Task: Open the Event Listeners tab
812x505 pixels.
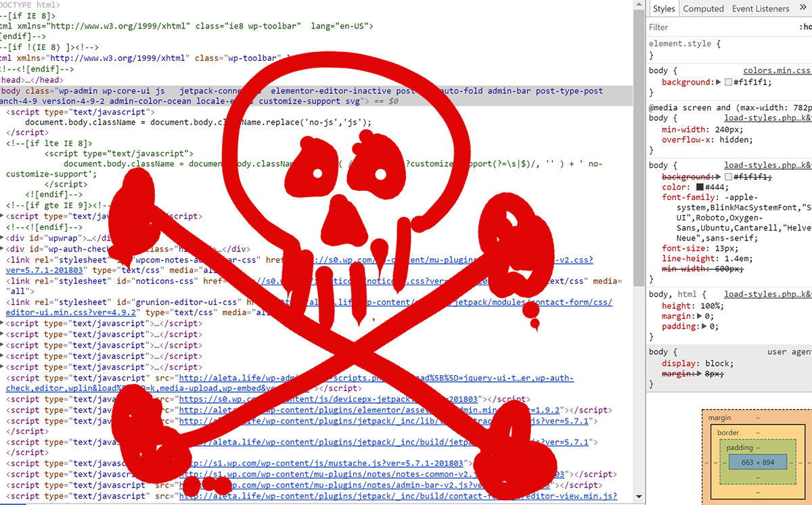Action: coord(761,9)
